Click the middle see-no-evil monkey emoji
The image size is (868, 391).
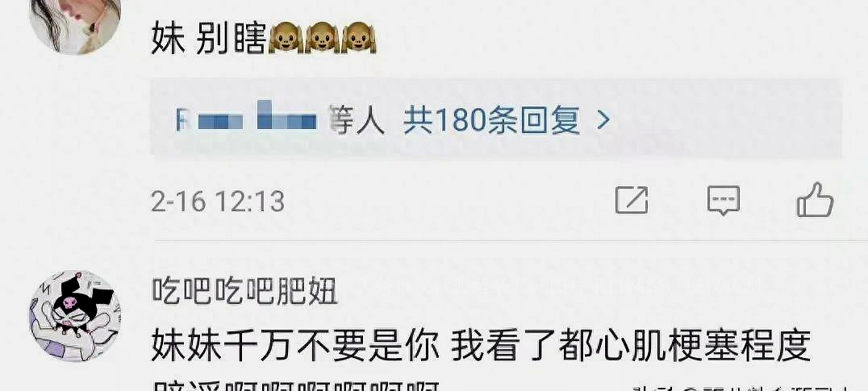(x=322, y=40)
